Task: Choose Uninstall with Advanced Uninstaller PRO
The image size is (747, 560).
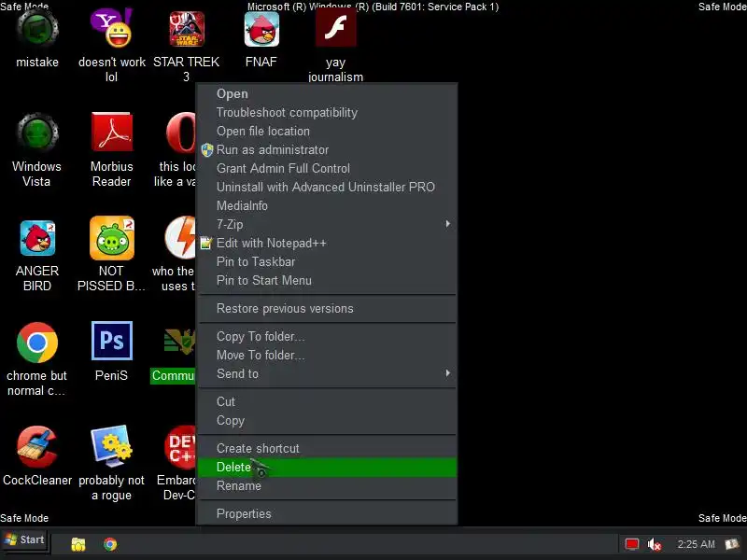Action: point(327,188)
